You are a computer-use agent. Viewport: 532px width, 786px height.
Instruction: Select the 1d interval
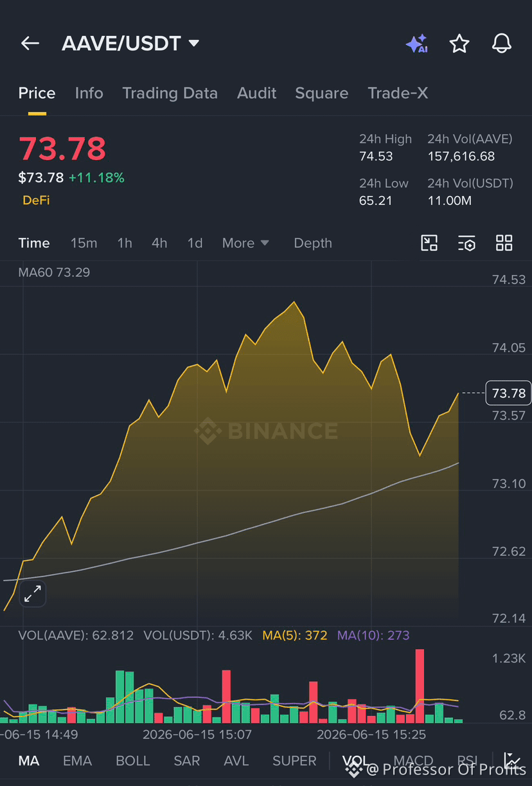tap(195, 243)
